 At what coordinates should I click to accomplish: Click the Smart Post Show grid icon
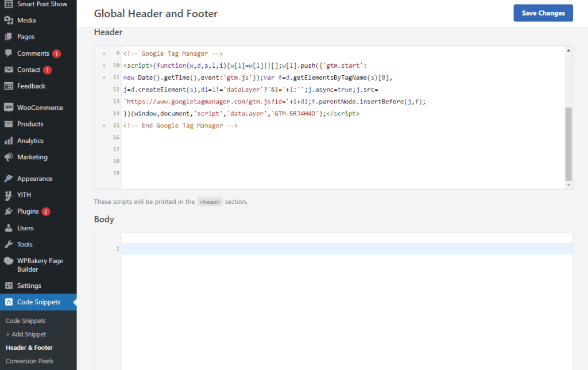coord(9,4)
